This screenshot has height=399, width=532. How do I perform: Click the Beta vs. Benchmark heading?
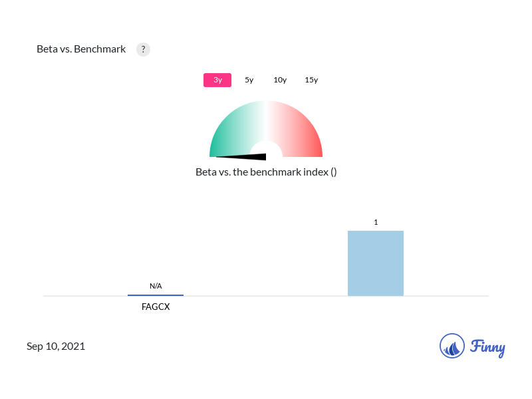coord(81,49)
